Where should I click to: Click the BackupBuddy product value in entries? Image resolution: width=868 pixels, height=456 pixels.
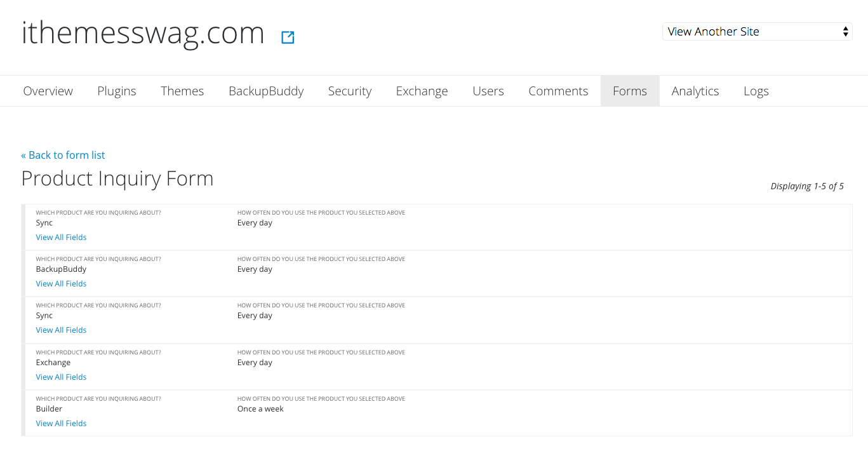(x=61, y=269)
